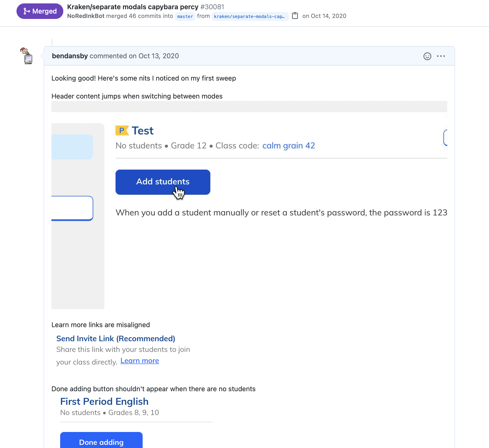The height and width of the screenshot is (448, 489).
Task: Click the NoRedInkBot username
Action: coord(86,16)
